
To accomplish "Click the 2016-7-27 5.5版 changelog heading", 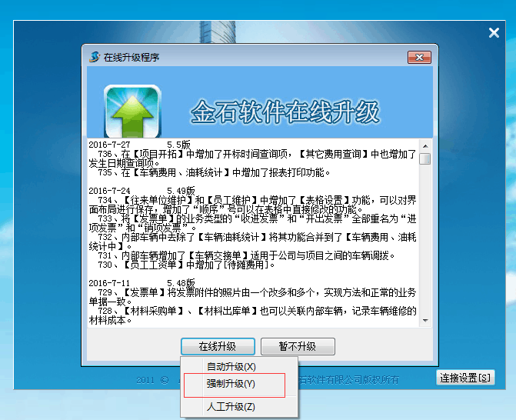I will tap(138, 145).
